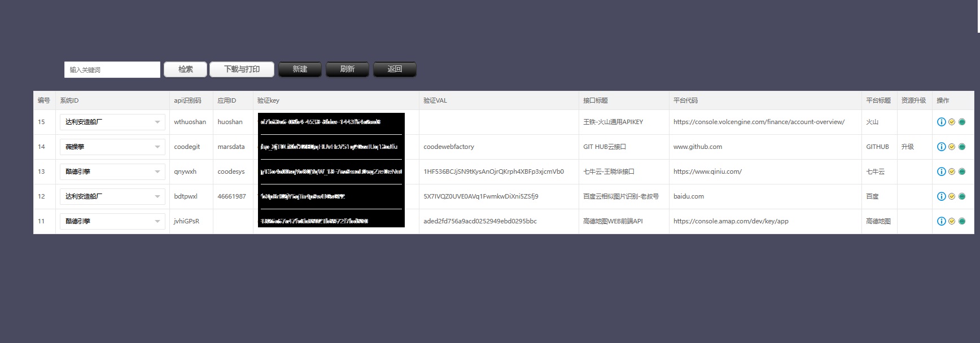Open blue info icon for row 15
Viewport: 980px width, 343px height.
tap(941, 122)
